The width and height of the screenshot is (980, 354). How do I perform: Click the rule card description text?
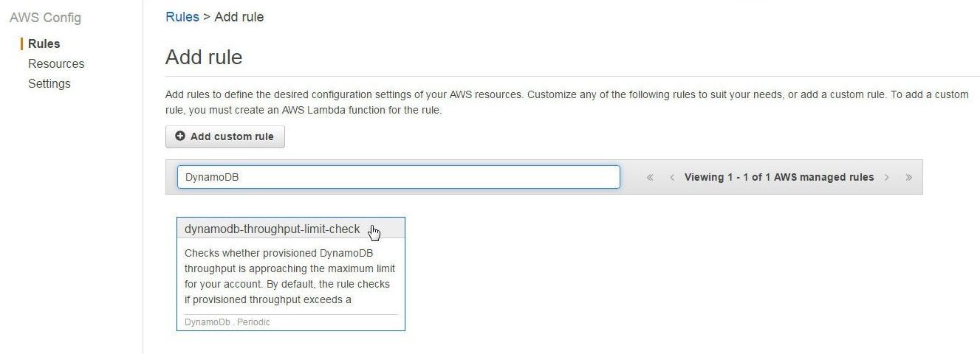[289, 277]
